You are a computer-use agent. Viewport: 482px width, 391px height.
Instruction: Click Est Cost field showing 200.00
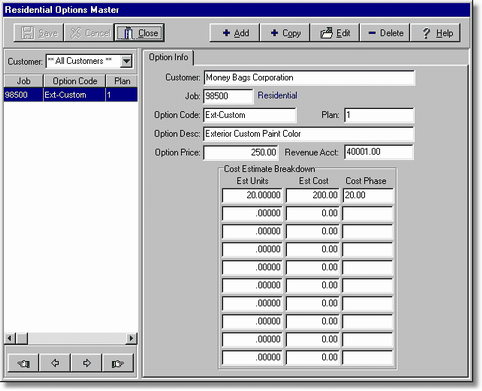312,195
